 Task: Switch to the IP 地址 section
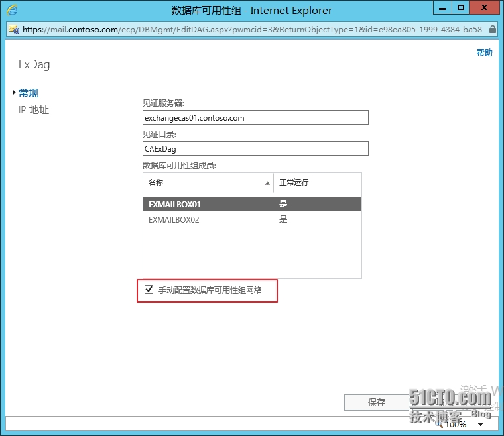pyautogui.click(x=34, y=110)
